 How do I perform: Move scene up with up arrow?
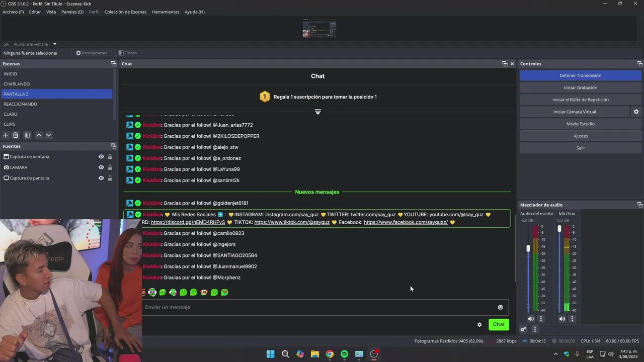click(39, 135)
